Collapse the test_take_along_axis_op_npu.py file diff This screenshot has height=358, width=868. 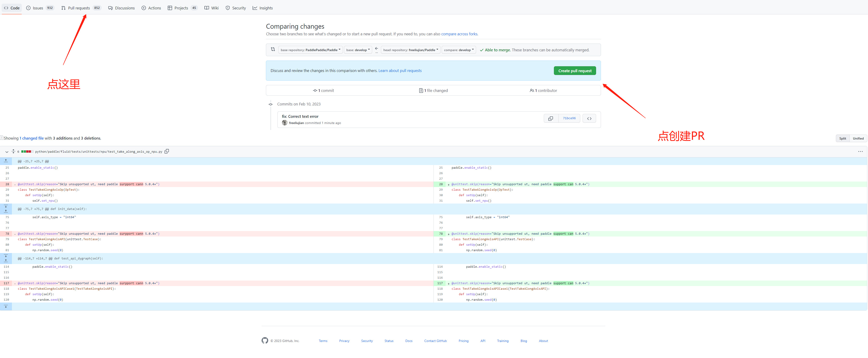click(7, 152)
